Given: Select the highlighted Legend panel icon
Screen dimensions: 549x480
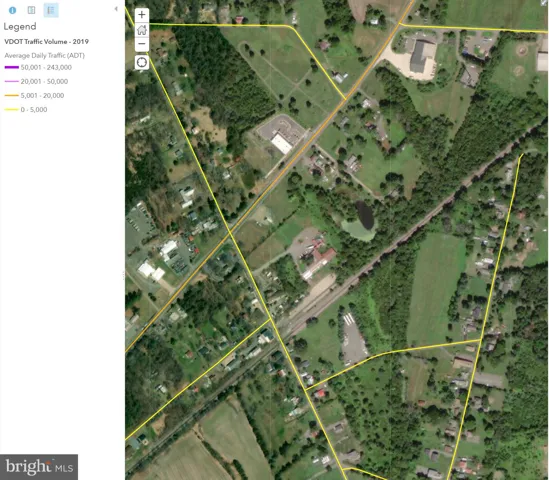Looking at the screenshot, I should tap(51, 10).
